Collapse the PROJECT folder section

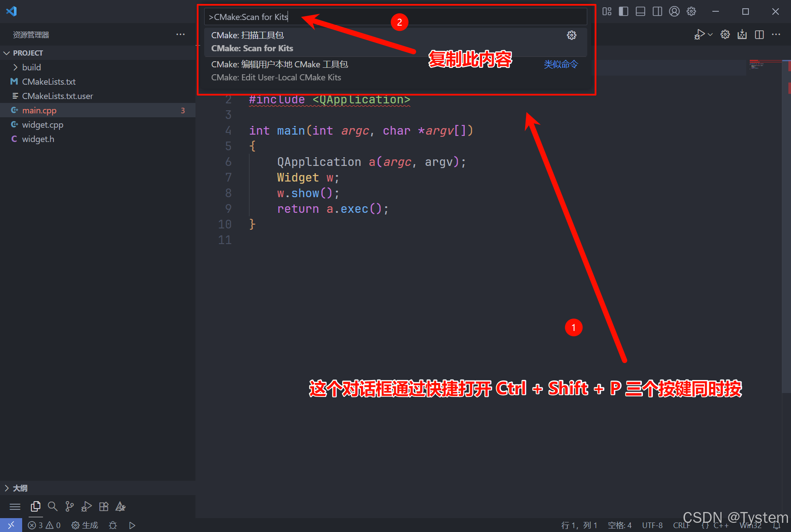click(x=98, y=53)
